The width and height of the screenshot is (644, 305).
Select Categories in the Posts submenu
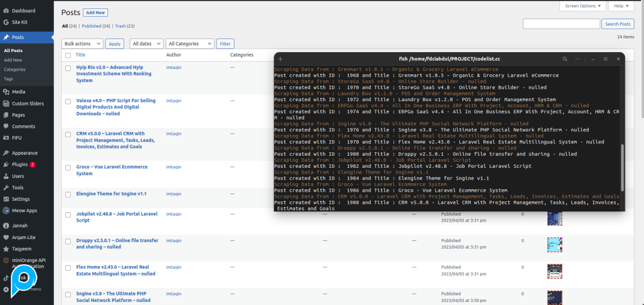pos(14,70)
